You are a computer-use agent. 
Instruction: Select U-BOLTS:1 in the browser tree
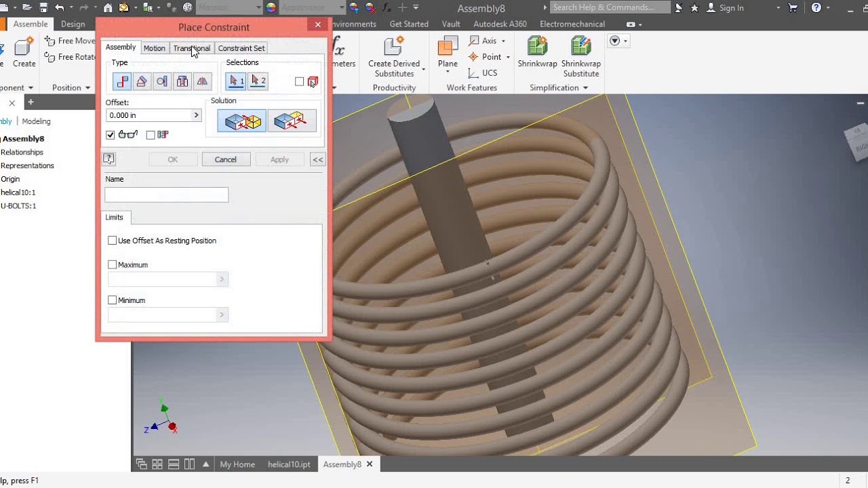(x=18, y=205)
